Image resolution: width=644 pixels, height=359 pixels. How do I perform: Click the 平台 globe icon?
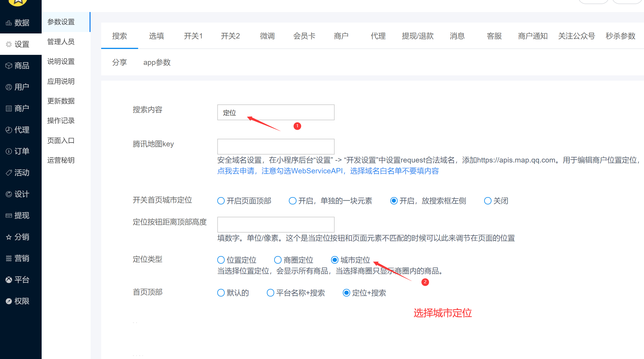pos(9,280)
